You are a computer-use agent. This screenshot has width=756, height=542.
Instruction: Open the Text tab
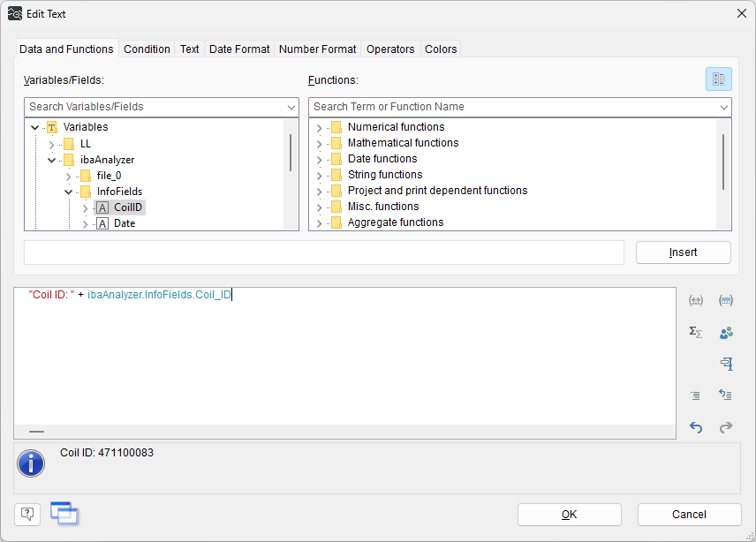pyautogui.click(x=190, y=49)
